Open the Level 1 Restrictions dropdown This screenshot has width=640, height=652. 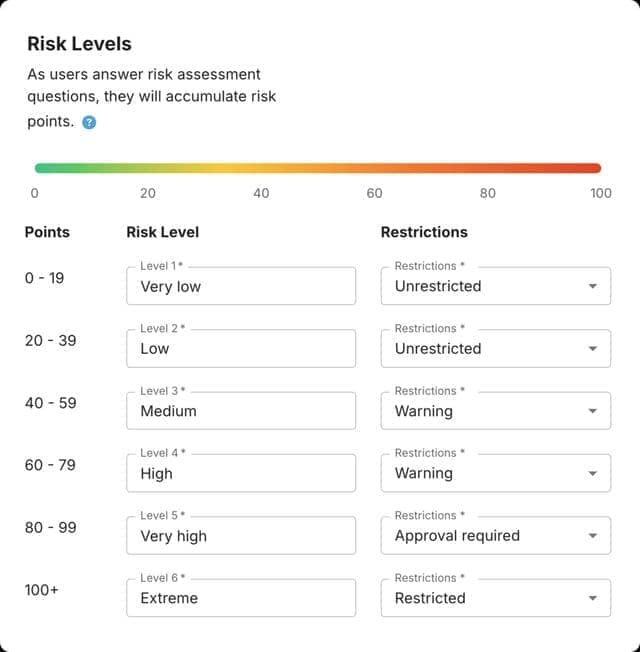tap(495, 286)
